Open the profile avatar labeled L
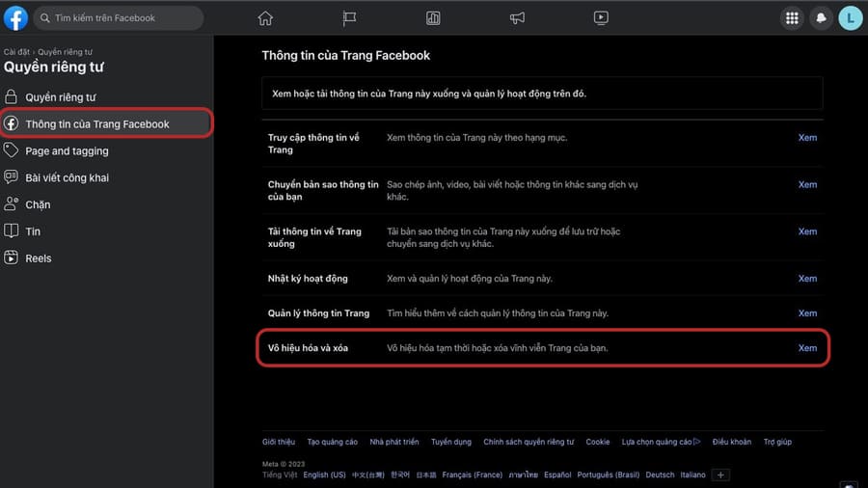The height and width of the screenshot is (488, 868). coord(851,18)
